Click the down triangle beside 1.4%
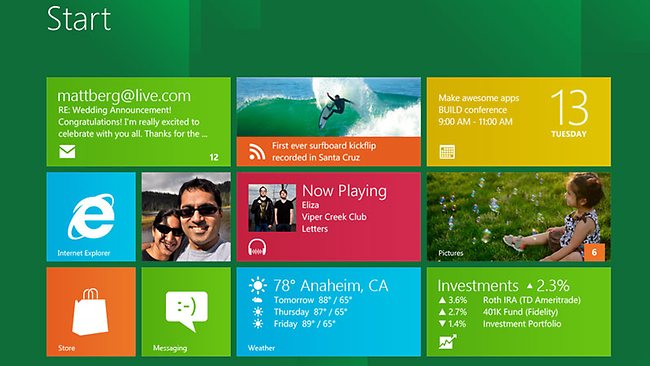Screen dimensions: 650x366 click(442, 324)
